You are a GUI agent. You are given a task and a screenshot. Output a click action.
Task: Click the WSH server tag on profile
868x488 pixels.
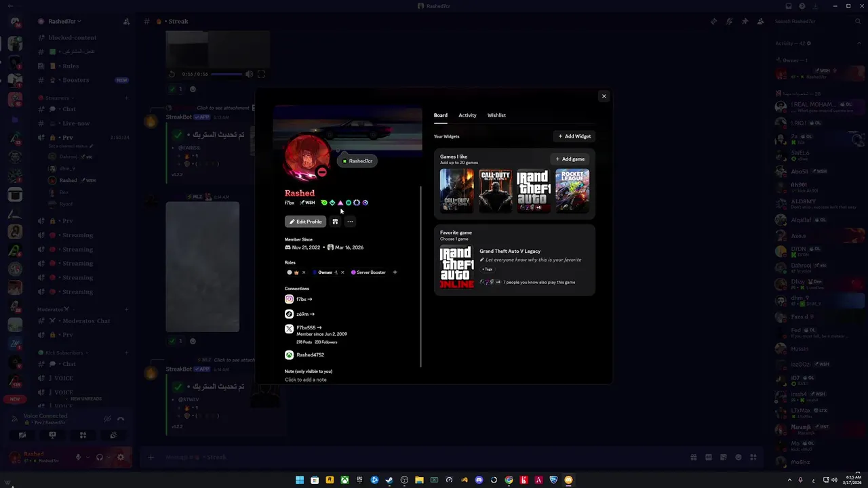[x=307, y=203]
